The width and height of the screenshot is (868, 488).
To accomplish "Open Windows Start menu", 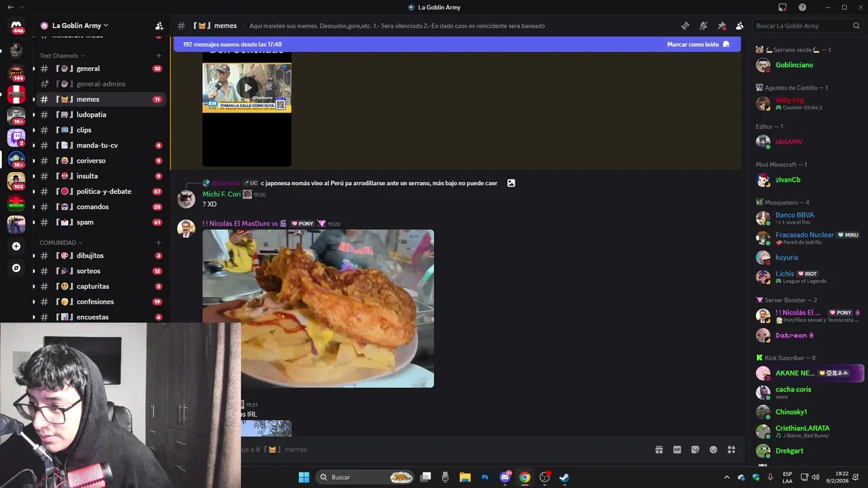I will [x=304, y=477].
